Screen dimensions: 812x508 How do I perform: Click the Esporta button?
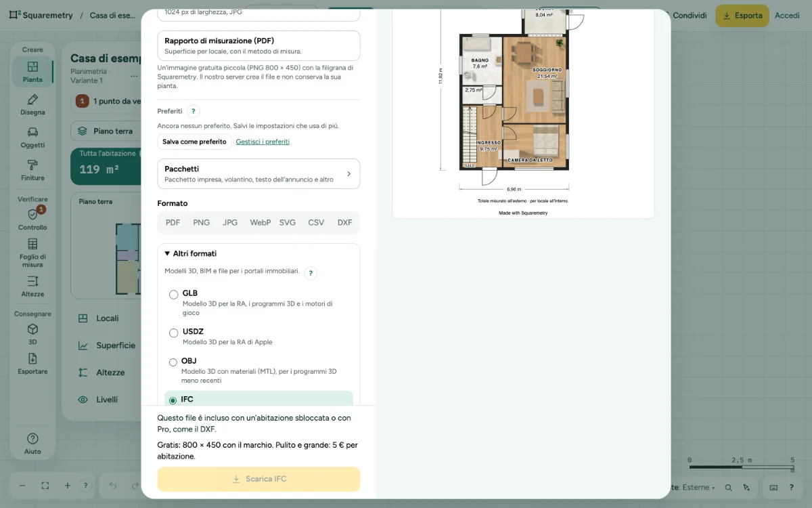point(742,16)
